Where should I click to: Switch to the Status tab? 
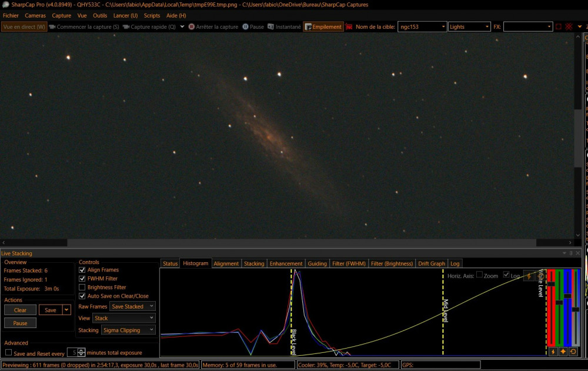tap(171, 263)
